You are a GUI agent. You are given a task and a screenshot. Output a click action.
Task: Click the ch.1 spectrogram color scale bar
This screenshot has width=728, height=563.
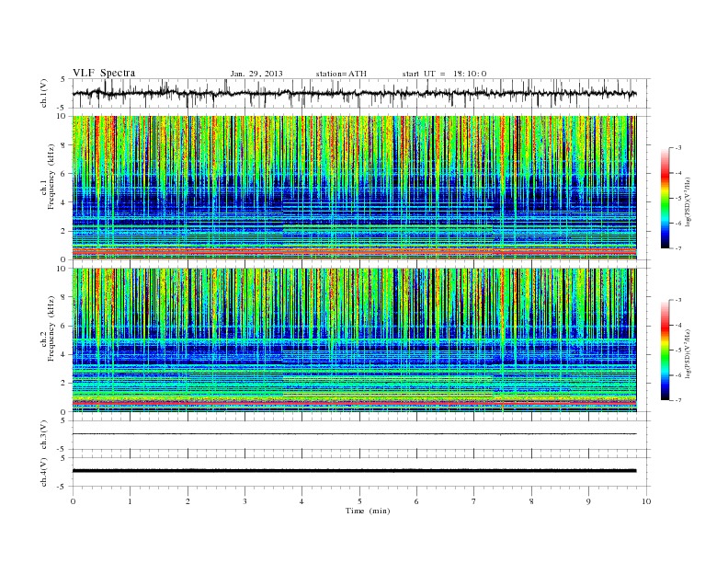665,199
